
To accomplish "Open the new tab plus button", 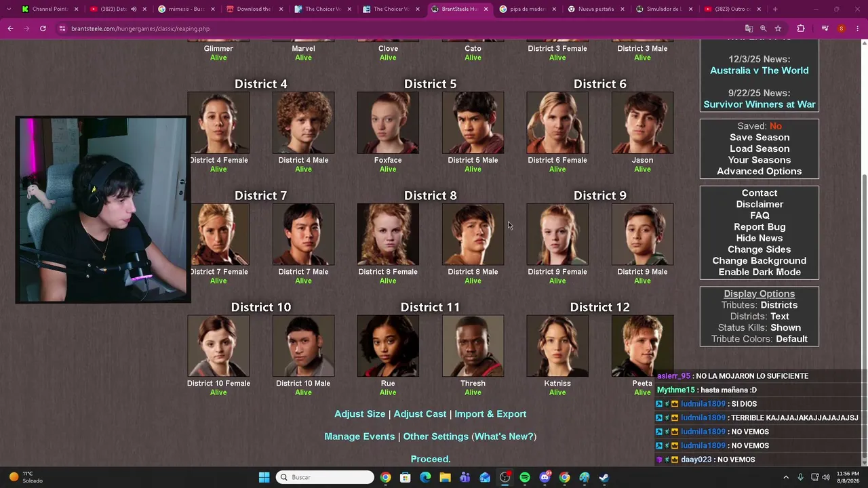I will 775,9.
